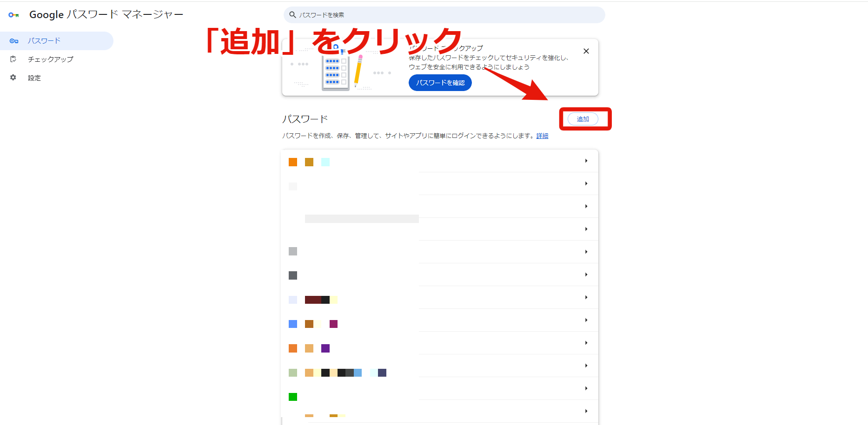Open チェックアップ via its clipboard icon
The width and height of the screenshot is (868, 425).
(13, 59)
